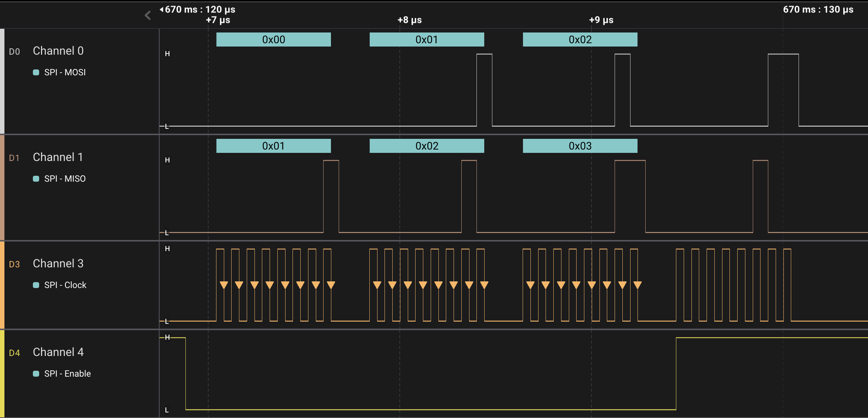This screenshot has height=418, width=868.
Task: Click the D0 channel identifier
Action: [14, 52]
